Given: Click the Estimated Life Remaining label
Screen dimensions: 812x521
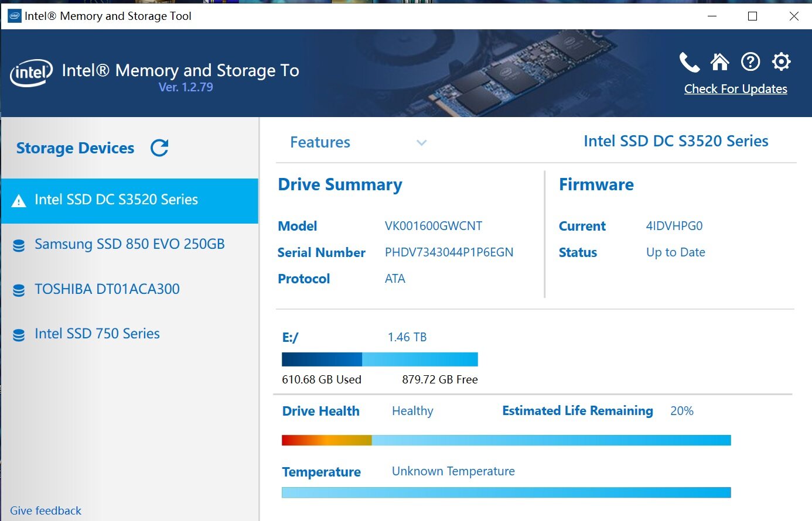Looking at the screenshot, I should coord(578,411).
